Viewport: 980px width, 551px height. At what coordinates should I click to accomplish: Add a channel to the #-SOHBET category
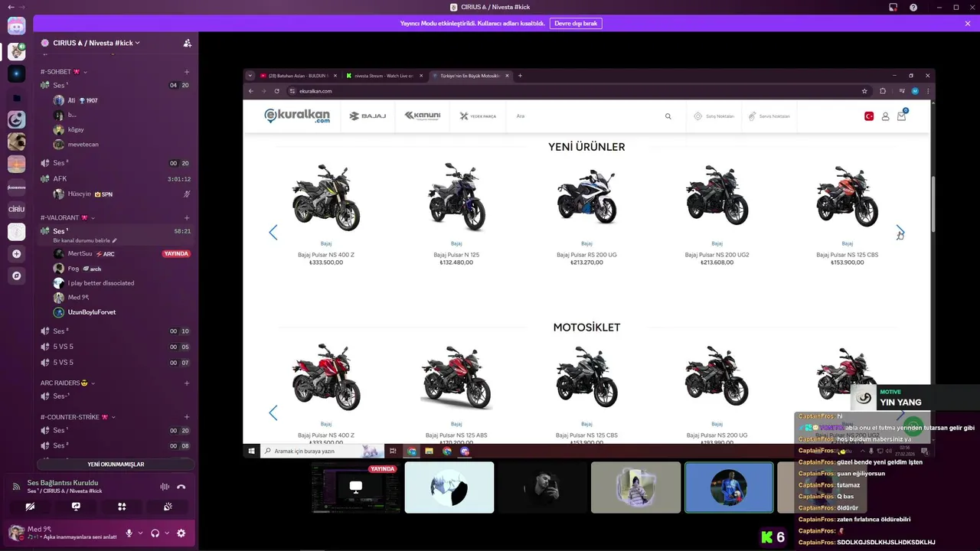click(x=187, y=71)
